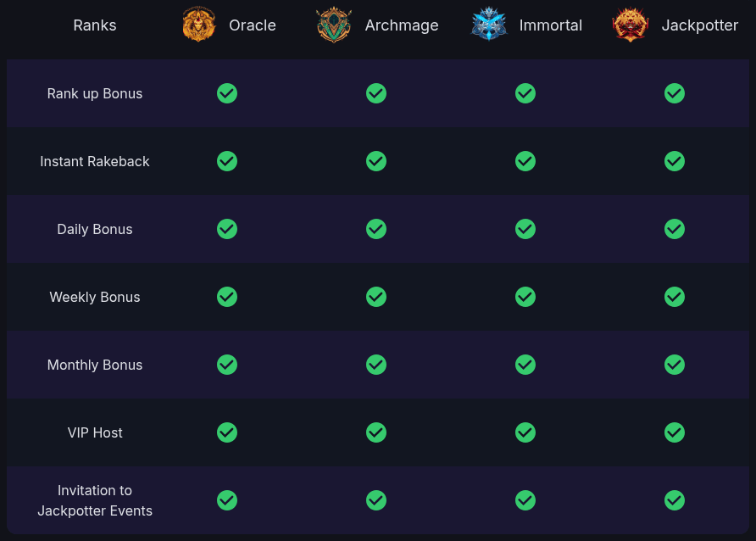Image resolution: width=756 pixels, height=541 pixels.
Task: Click the Archmage rank emblem icon
Action: pyautogui.click(x=334, y=25)
